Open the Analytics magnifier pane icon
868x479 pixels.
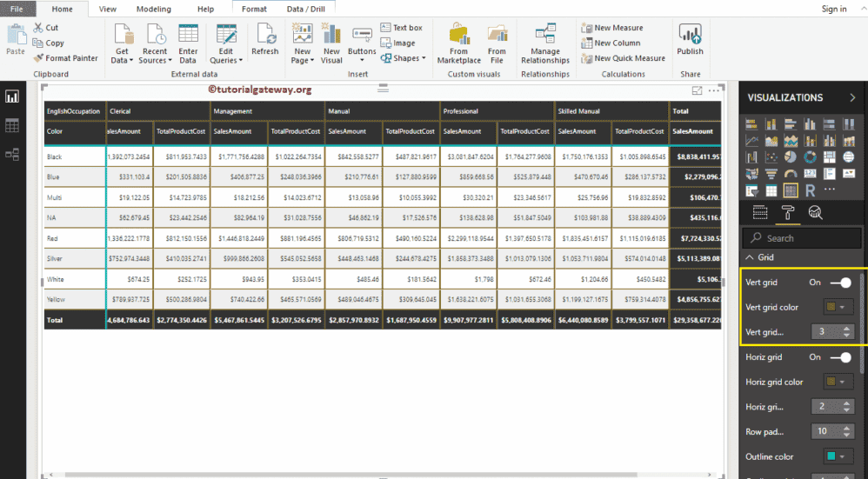815,212
